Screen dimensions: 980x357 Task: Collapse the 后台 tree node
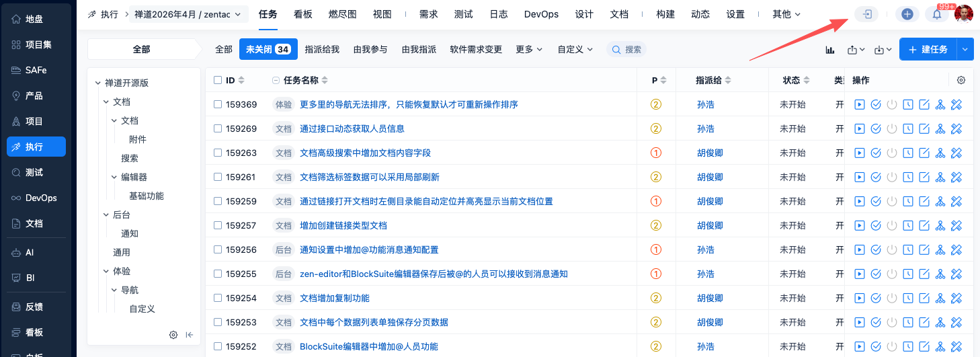(x=106, y=214)
